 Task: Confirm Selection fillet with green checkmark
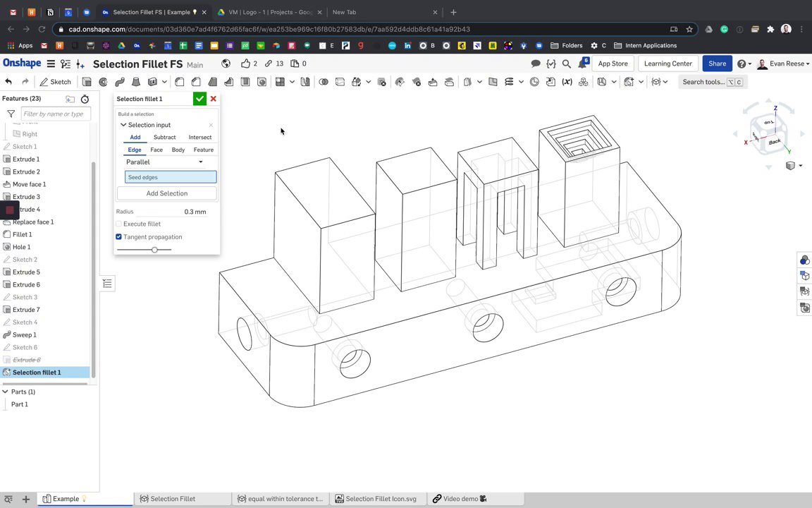coord(199,99)
